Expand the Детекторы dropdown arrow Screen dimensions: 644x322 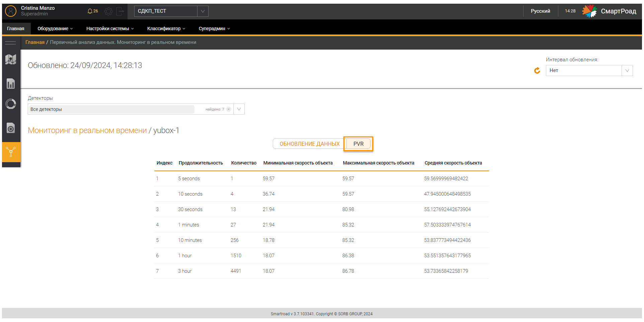(x=239, y=109)
